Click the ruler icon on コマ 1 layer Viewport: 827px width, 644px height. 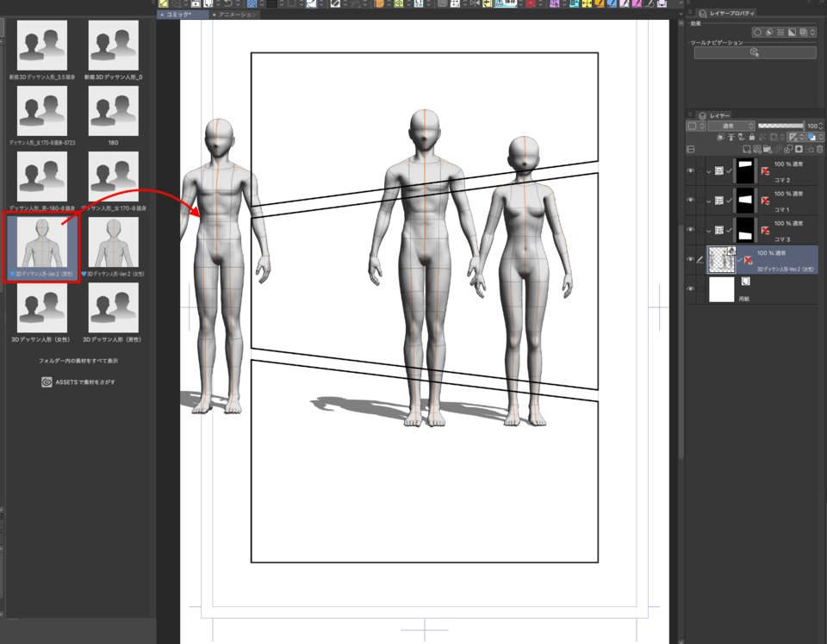tap(765, 201)
